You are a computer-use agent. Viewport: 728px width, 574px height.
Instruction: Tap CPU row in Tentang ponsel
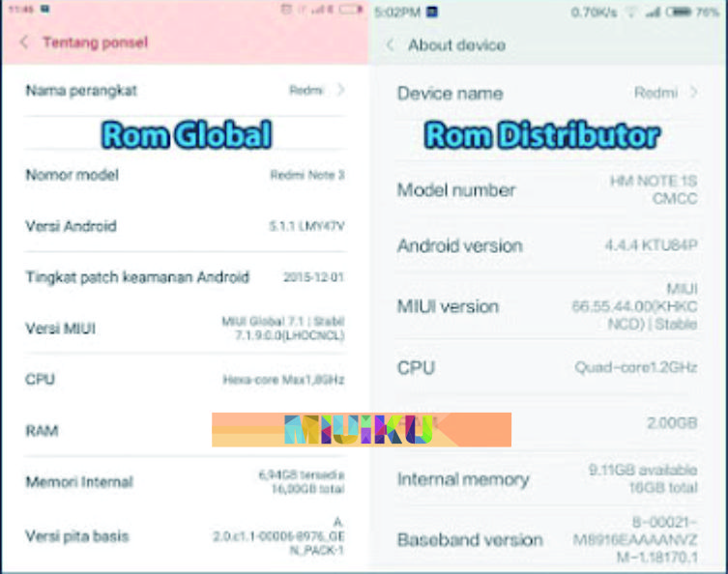pyautogui.click(x=185, y=379)
